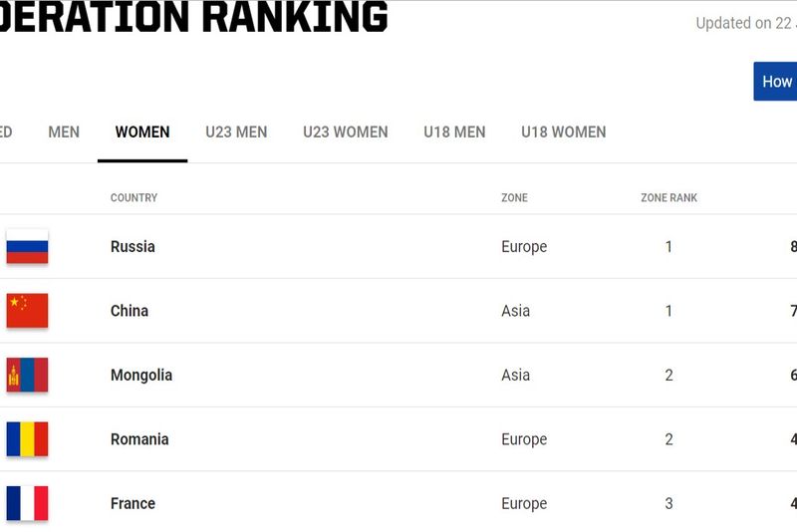Click the Romania flag icon
797x532 pixels.
pos(27,439)
